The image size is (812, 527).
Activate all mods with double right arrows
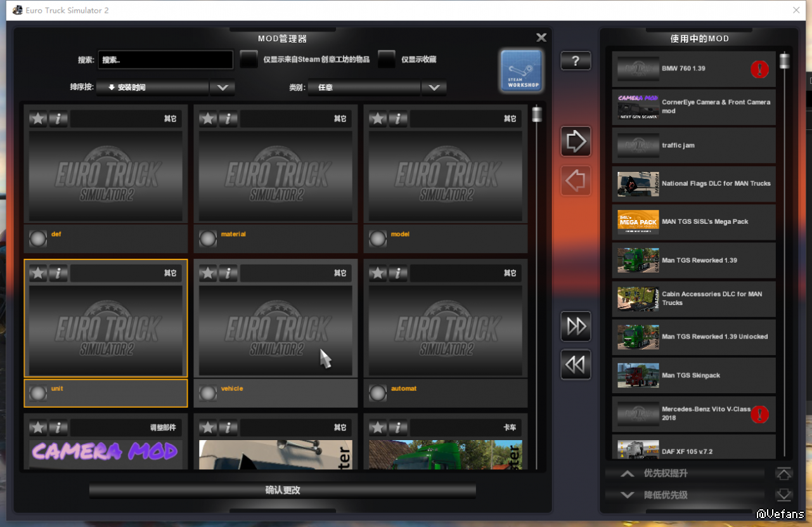coord(576,326)
